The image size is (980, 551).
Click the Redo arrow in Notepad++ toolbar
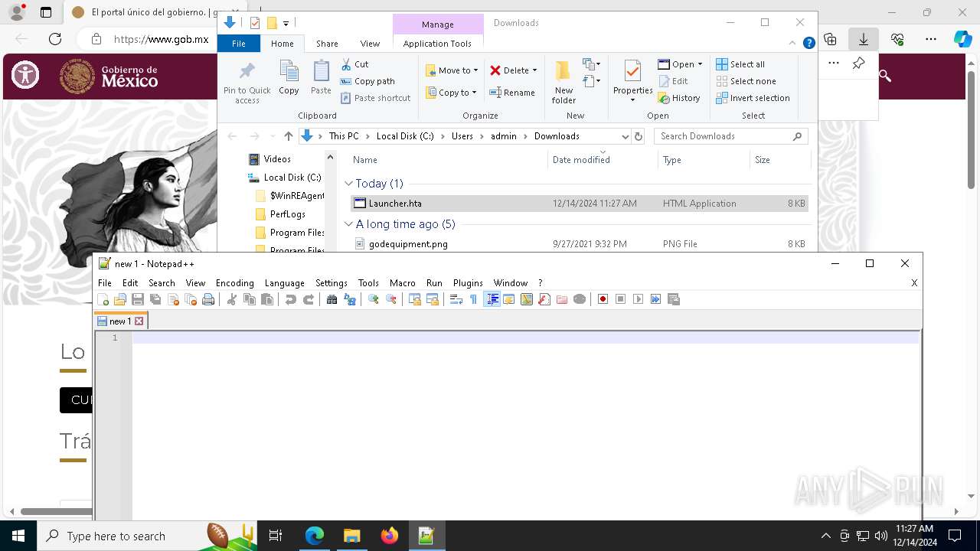[x=309, y=299]
